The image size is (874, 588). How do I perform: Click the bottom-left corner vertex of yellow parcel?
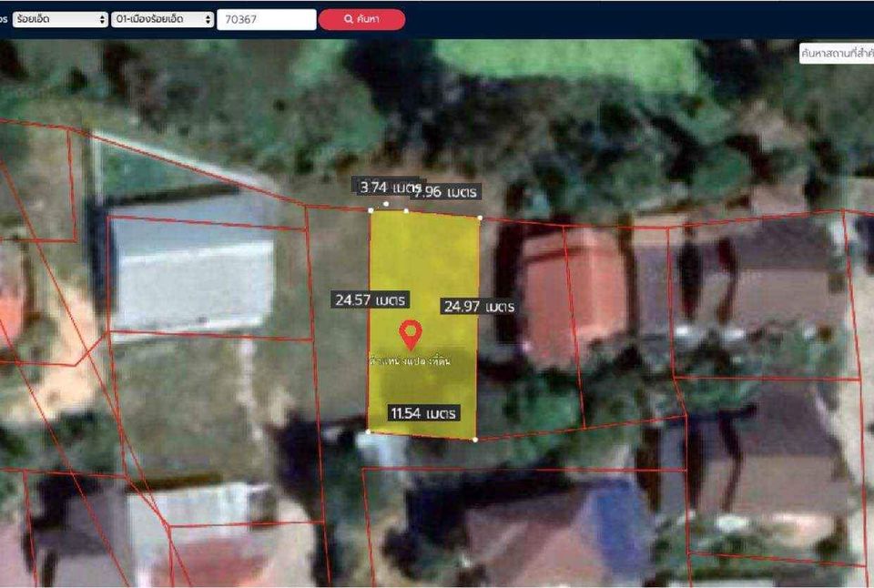[368, 431]
